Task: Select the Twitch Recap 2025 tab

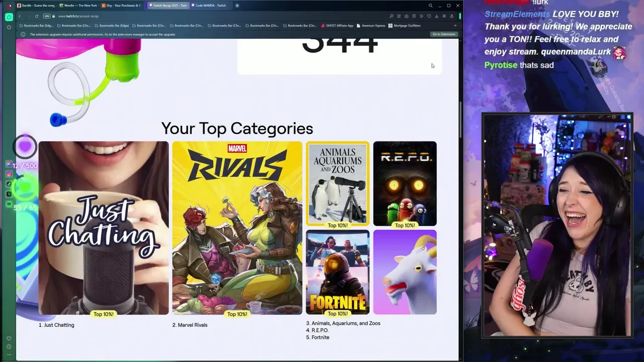Action: [x=168, y=6]
